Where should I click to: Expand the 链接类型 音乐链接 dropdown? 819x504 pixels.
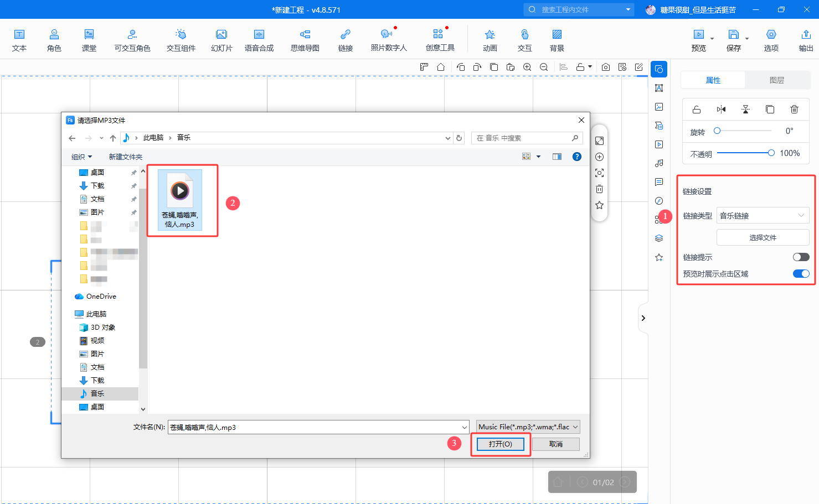[763, 216]
